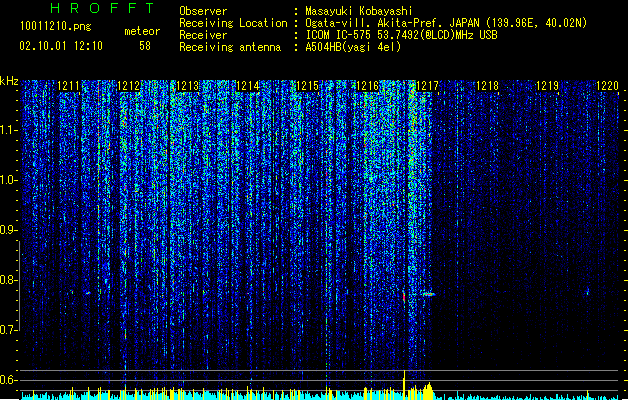Click the 1215 time marker
The width and height of the screenshot is (629, 400).
(x=307, y=86)
